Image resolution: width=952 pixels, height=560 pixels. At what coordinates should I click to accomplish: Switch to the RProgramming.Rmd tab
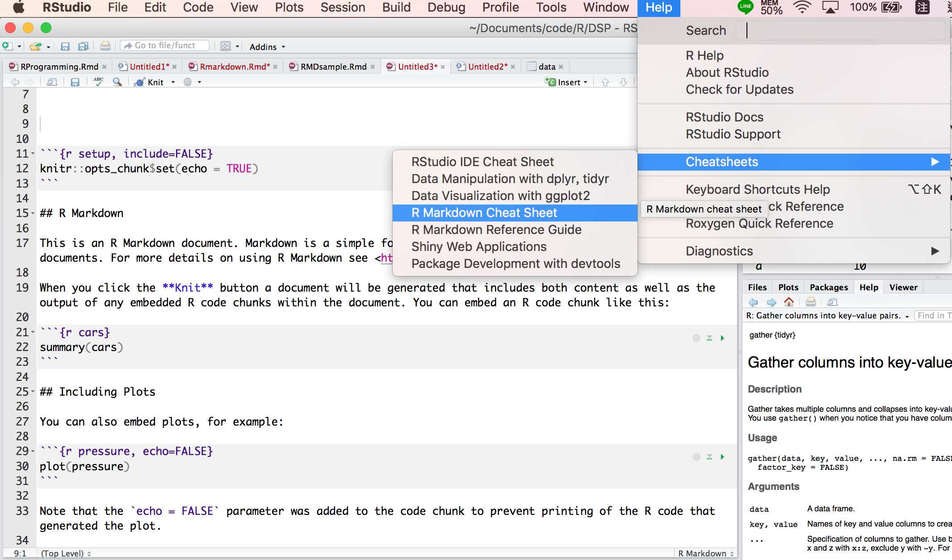(x=59, y=67)
